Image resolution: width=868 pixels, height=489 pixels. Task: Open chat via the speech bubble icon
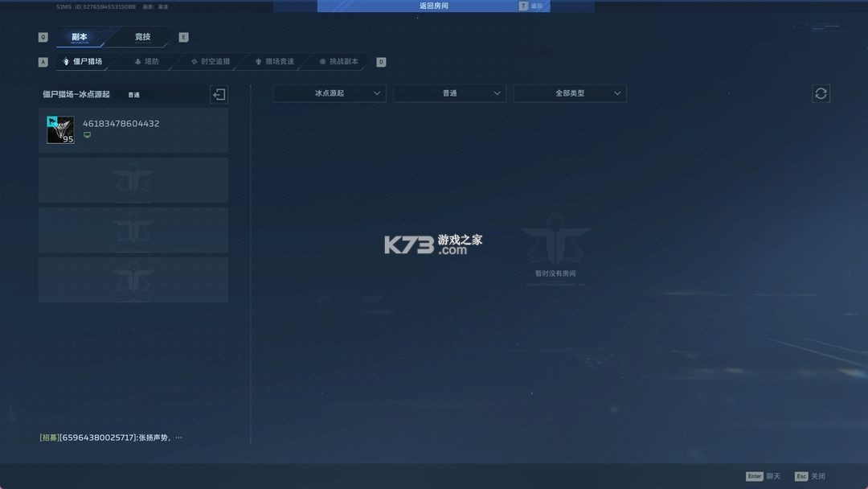tap(87, 134)
